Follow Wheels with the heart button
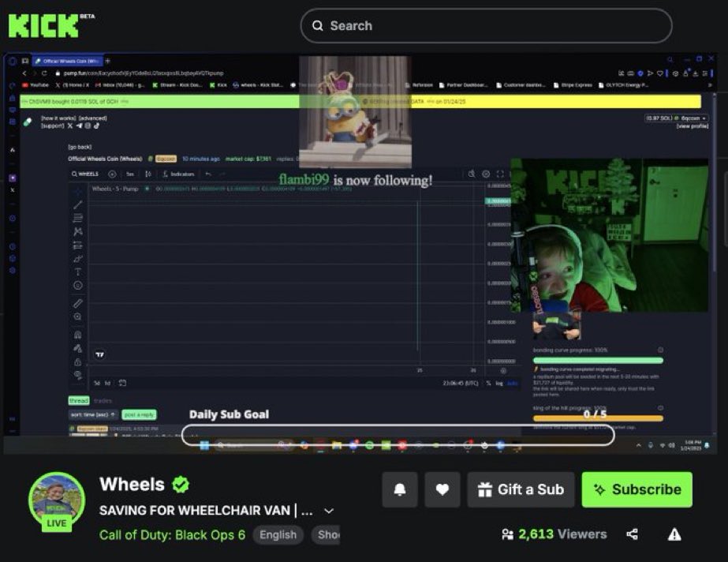This screenshot has height=562, width=728. coord(442,489)
